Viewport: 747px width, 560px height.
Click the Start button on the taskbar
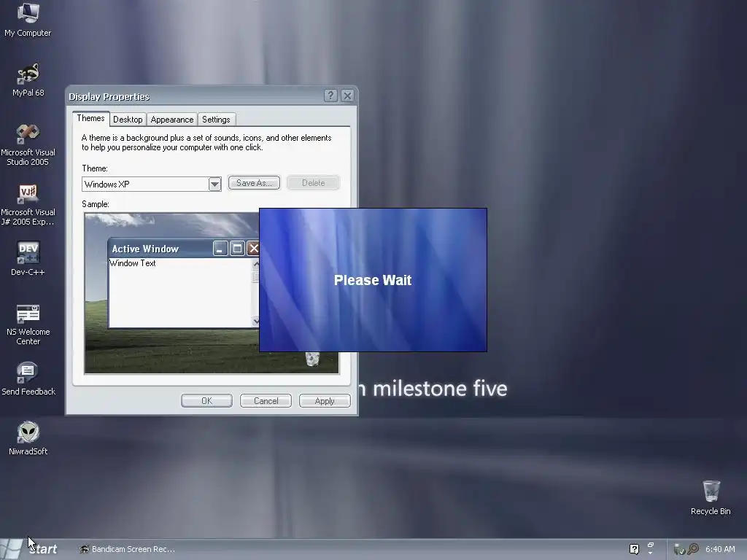[x=29, y=549]
